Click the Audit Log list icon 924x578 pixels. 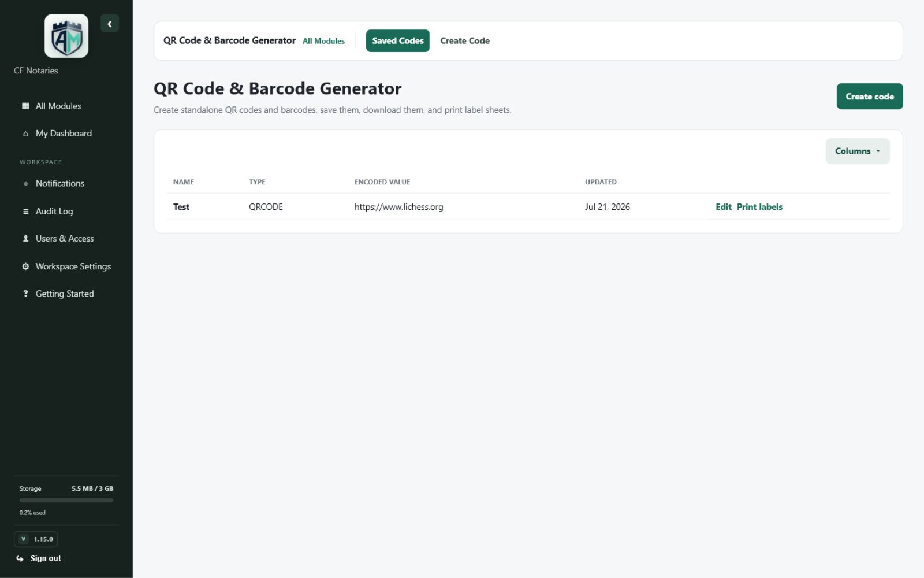click(x=25, y=212)
